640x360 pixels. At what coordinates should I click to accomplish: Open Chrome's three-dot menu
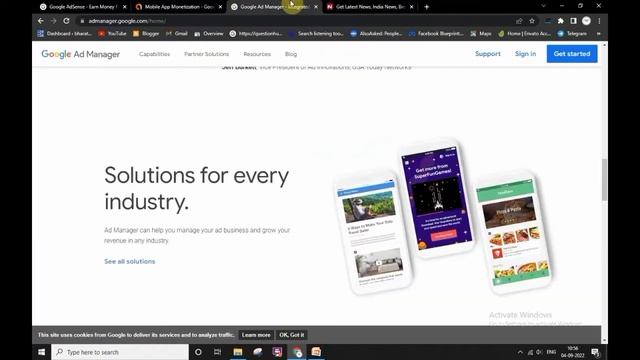pos(599,21)
